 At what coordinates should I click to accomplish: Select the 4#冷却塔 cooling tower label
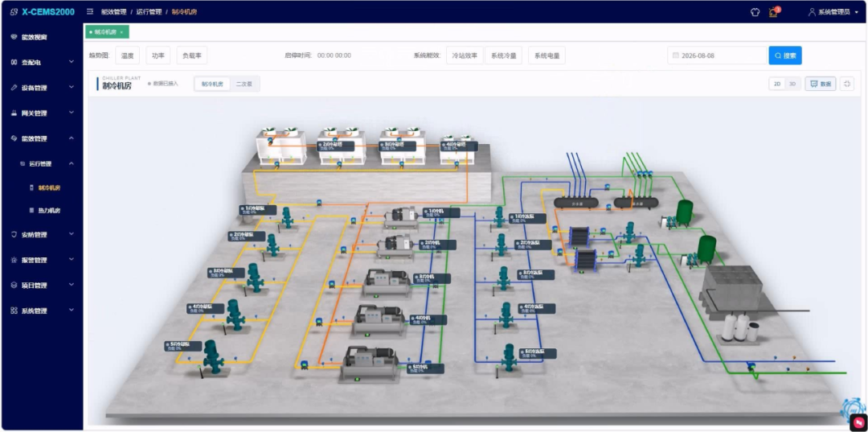460,146
